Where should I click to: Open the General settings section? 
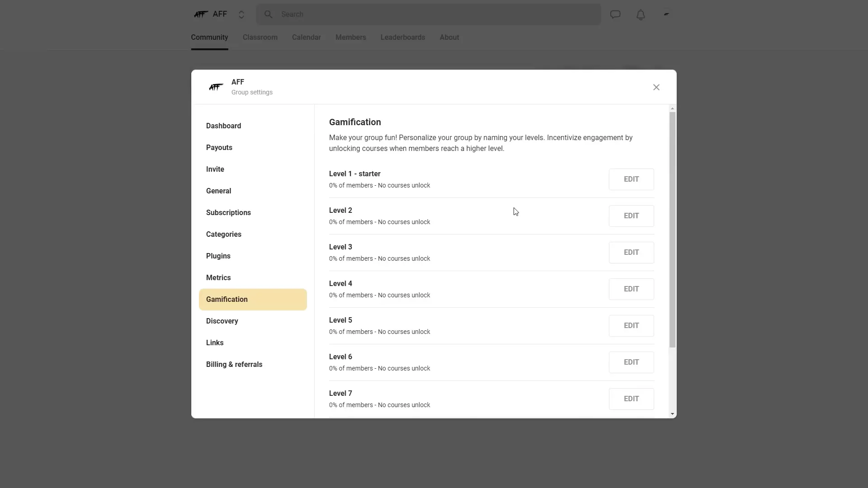[253, 191]
